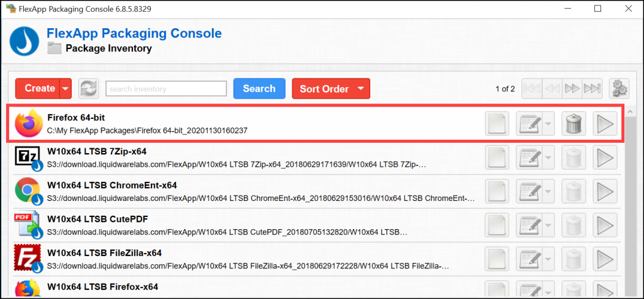Open the Sort Order dropdown
This screenshot has height=299, width=644.
331,89
